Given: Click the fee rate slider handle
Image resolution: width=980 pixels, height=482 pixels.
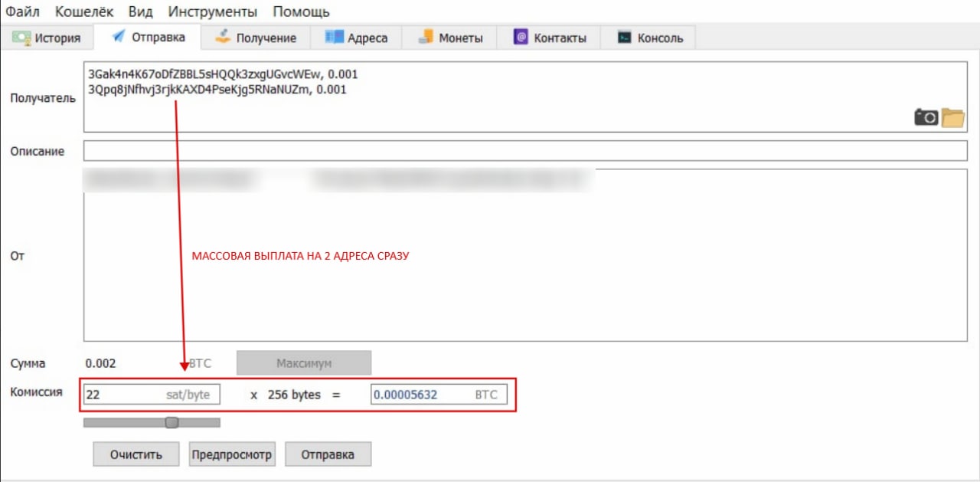Looking at the screenshot, I should click(x=172, y=422).
